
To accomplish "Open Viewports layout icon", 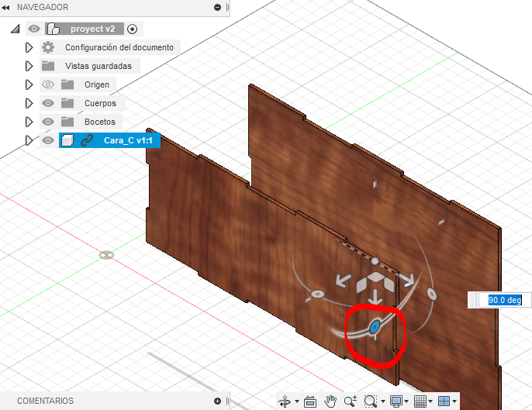I will (444, 401).
